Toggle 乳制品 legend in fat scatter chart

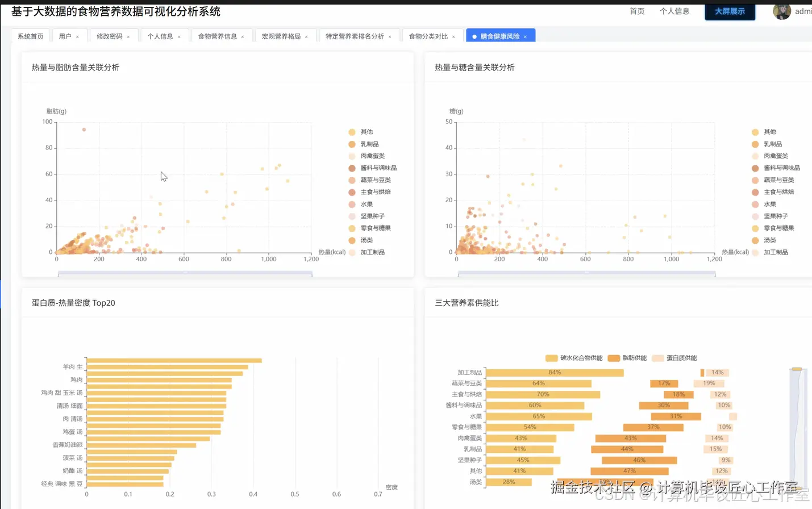point(363,144)
